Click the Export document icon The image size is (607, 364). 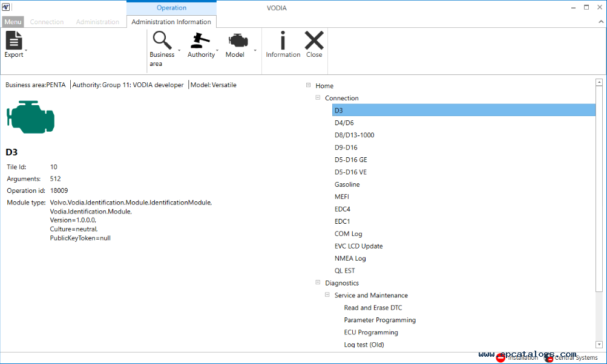pos(14,40)
